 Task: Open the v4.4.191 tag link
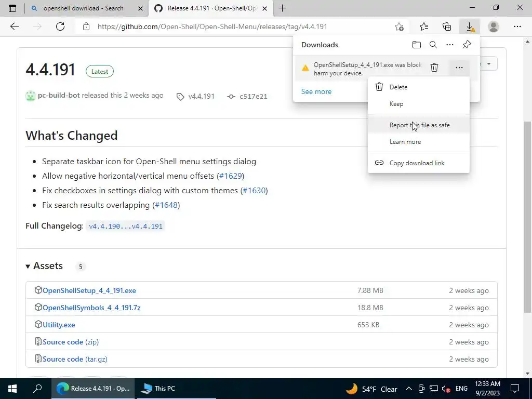[201, 96]
